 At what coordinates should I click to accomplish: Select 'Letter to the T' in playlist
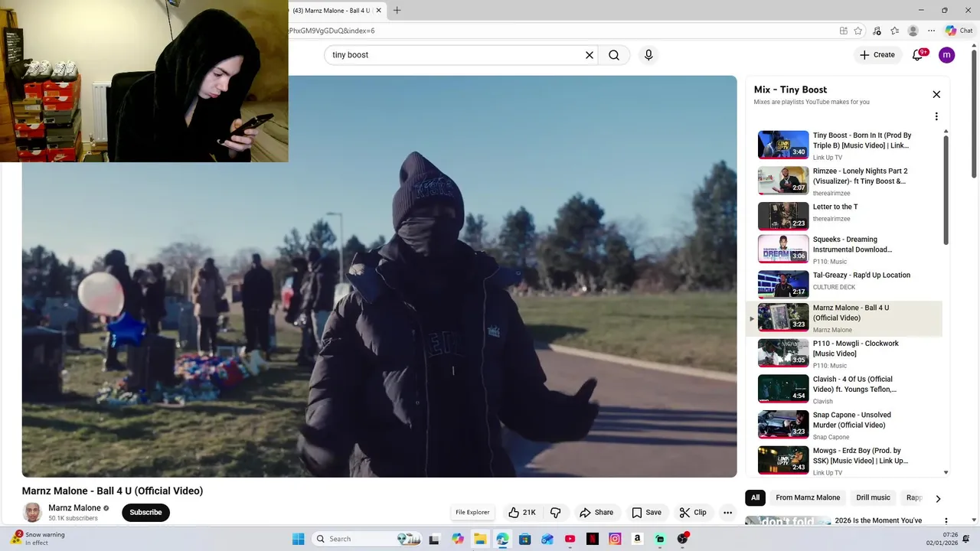(845, 215)
